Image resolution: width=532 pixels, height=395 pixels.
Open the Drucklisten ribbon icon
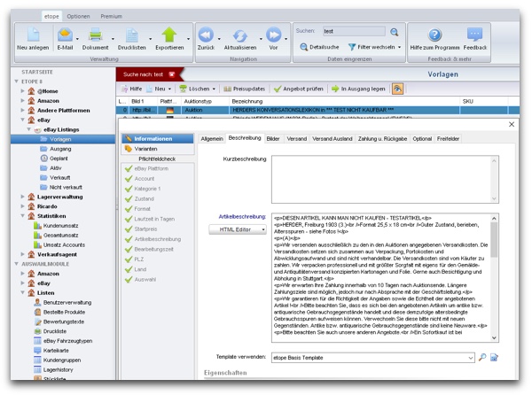[x=131, y=35]
